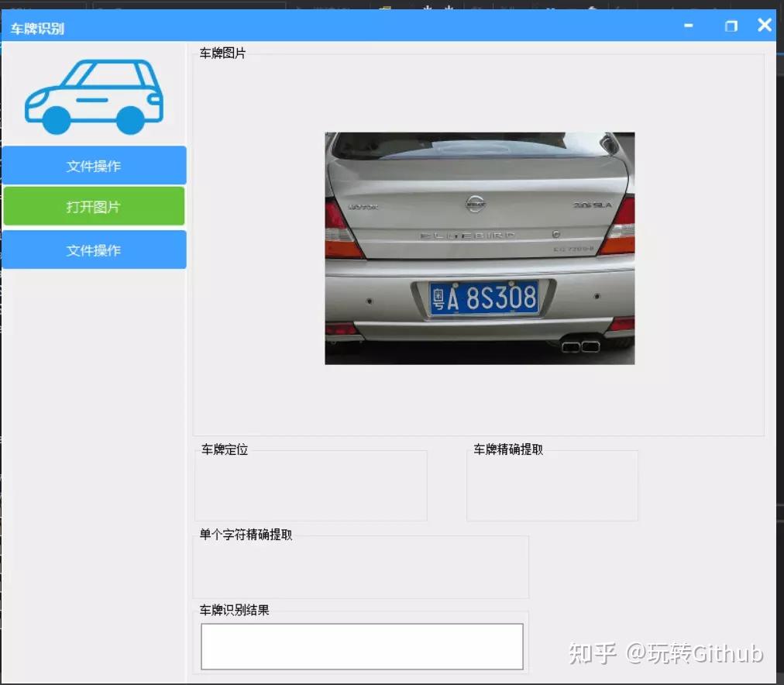Click the 车牌定位 group label
The height and width of the screenshot is (685, 784).
[225, 449]
